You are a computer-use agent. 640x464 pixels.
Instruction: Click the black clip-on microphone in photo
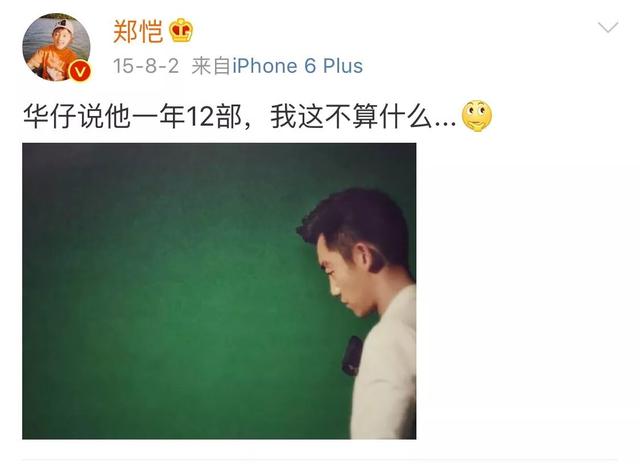click(x=352, y=355)
